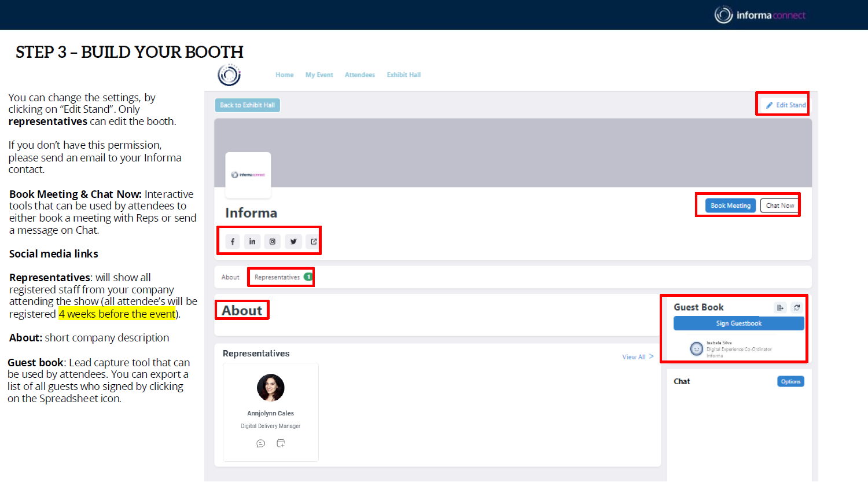Select the About tab
868x482 pixels.
click(x=230, y=277)
